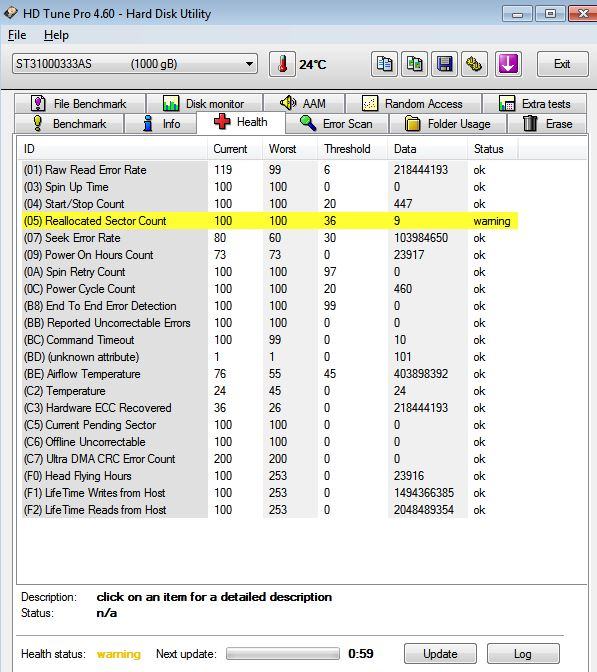Image resolution: width=597 pixels, height=672 pixels.
Task: Click the purple down-arrow minimize-to-tray icon
Action: tap(508, 64)
